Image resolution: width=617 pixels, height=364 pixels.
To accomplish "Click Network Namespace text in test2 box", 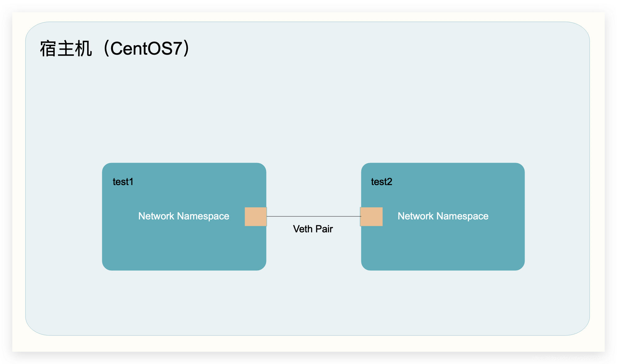I will coord(443,216).
